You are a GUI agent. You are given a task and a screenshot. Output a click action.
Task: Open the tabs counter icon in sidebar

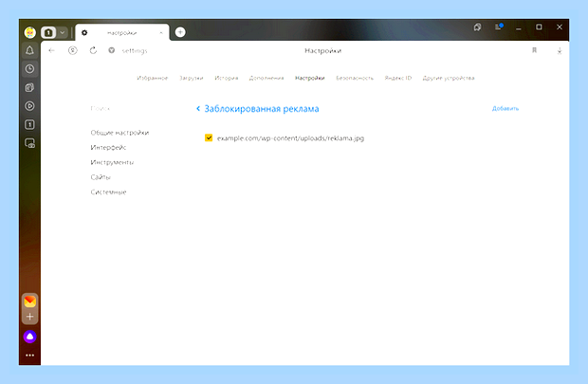coord(29,124)
